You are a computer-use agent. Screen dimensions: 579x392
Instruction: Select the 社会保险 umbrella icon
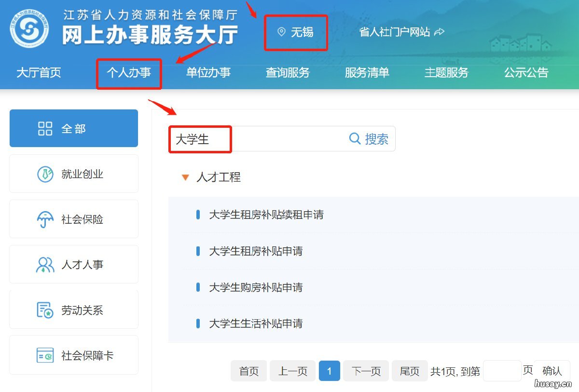[x=44, y=219]
